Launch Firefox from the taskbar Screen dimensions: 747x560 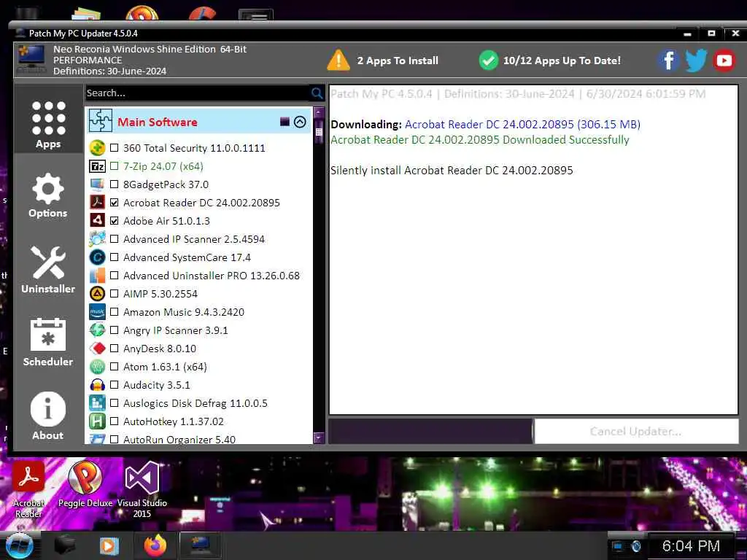click(155, 545)
